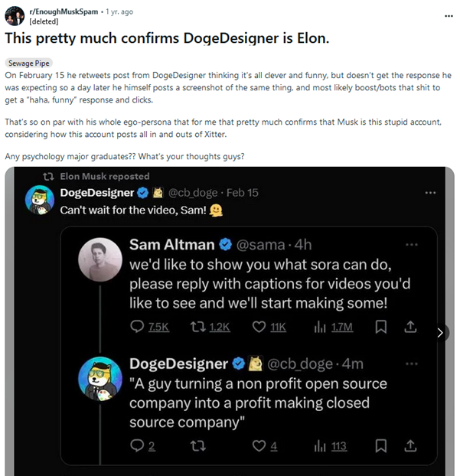Reply to DogeDesigner's quoted comment

138,445
